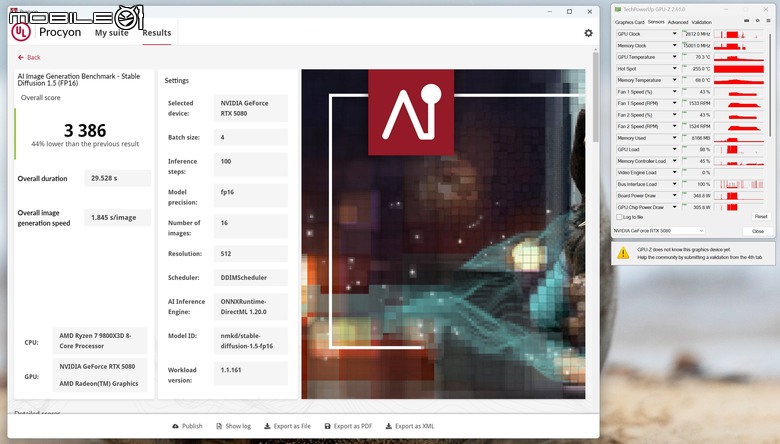Click the Reset button in GPU-Z
Screen dimensions: 780x444
click(x=761, y=217)
